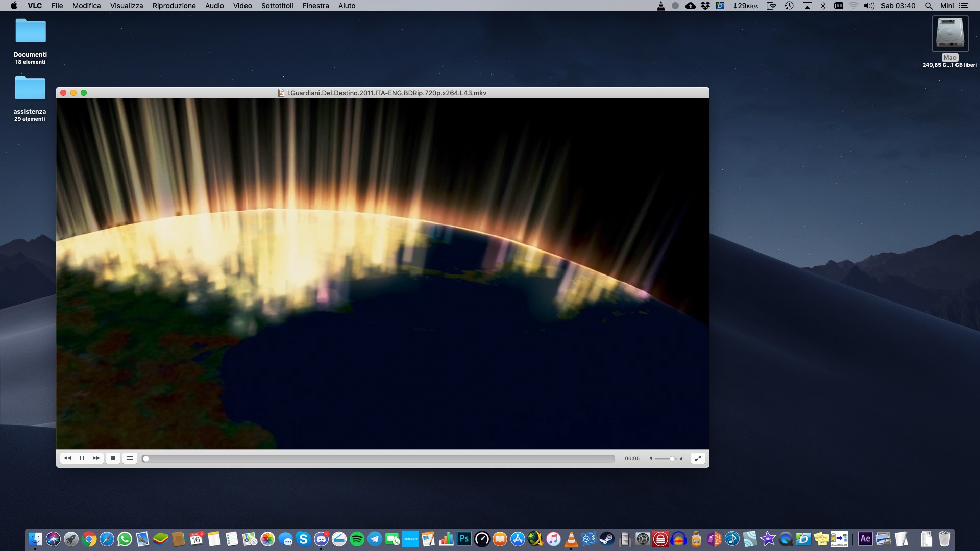Click the elapsed time display 00:05
The width and height of the screenshot is (980, 551).
pyautogui.click(x=632, y=459)
